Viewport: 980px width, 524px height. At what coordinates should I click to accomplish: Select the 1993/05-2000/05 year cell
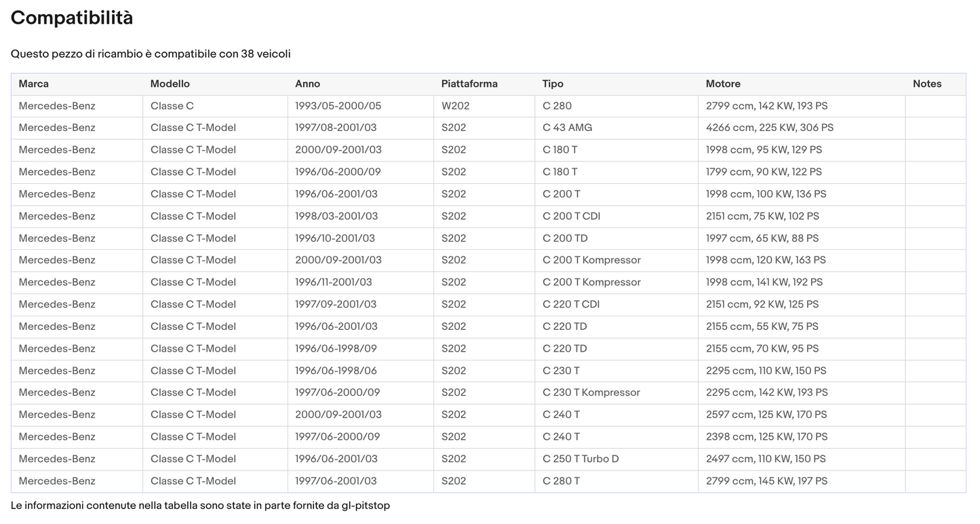[338, 106]
